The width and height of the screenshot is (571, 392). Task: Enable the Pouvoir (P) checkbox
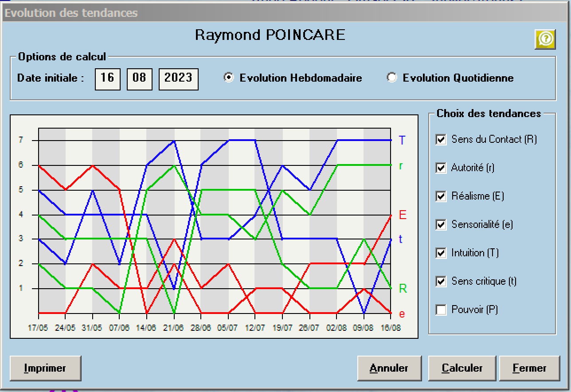pos(441,310)
